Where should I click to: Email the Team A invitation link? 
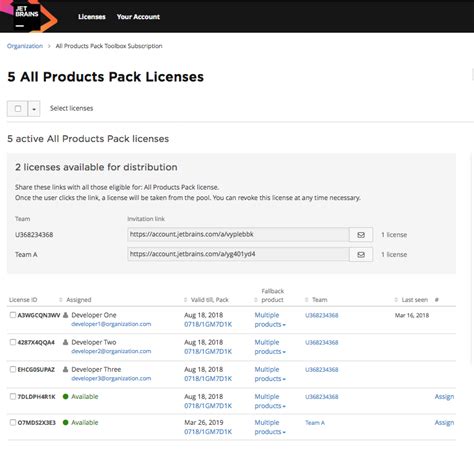pyautogui.click(x=361, y=255)
